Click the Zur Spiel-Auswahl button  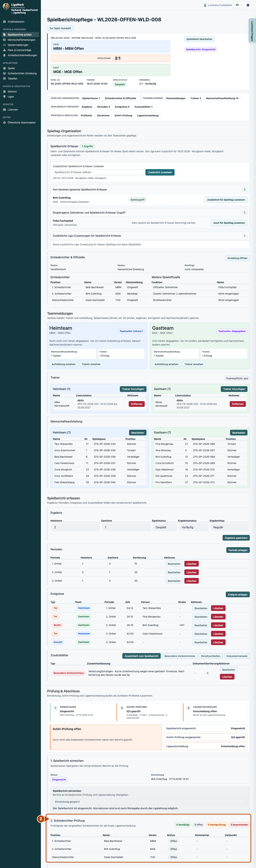pyautogui.click(x=60, y=28)
